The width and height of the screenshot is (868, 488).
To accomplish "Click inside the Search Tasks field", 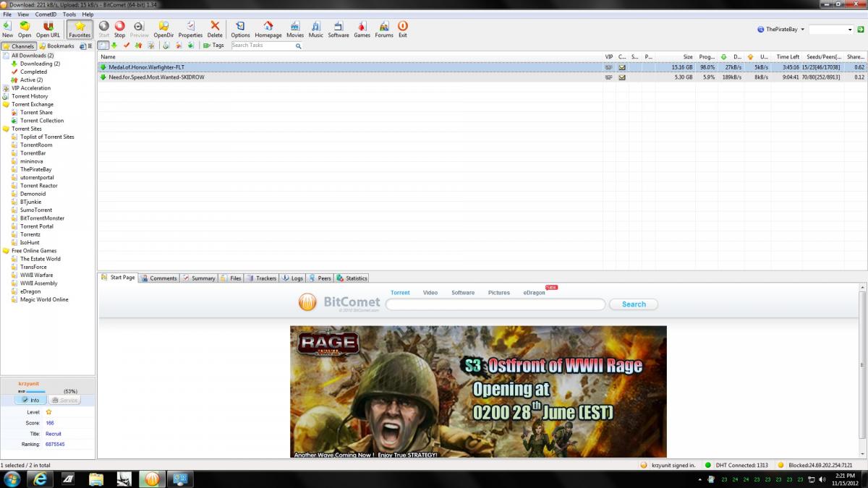I will pos(262,46).
